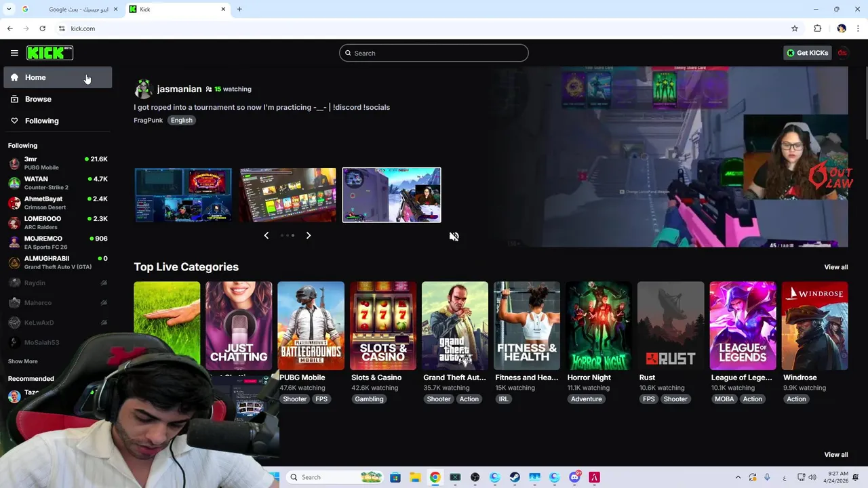Screen dimensions: 868x488
Task: Switch to Google search tab
Action: click(70, 9)
